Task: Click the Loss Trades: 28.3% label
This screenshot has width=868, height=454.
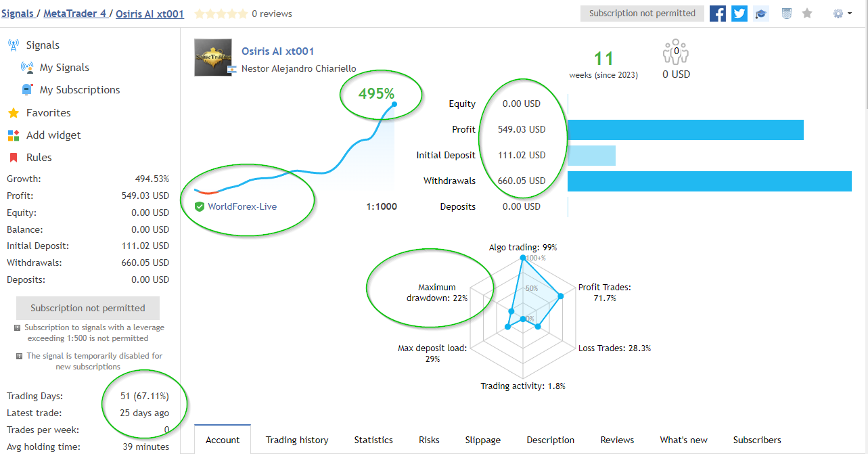Action: click(x=614, y=348)
